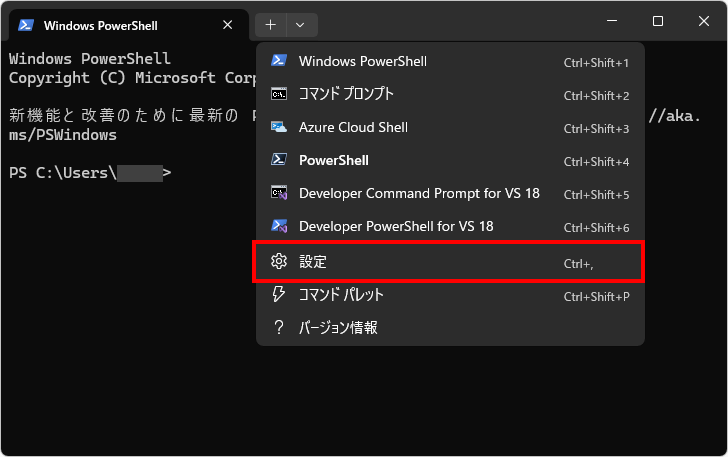The width and height of the screenshot is (728, 457).
Task: Click the question mark icon of バージョン情報
Action: pyautogui.click(x=279, y=327)
